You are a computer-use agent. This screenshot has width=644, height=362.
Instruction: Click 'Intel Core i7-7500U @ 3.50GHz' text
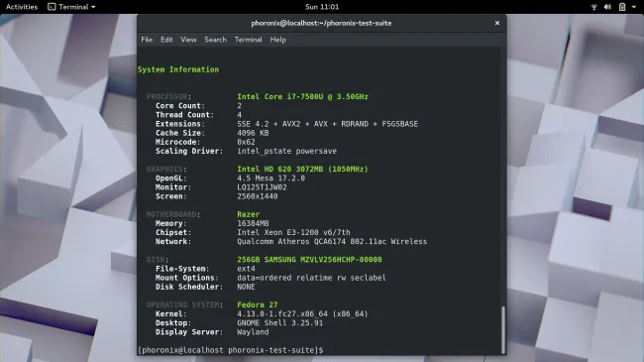point(303,96)
